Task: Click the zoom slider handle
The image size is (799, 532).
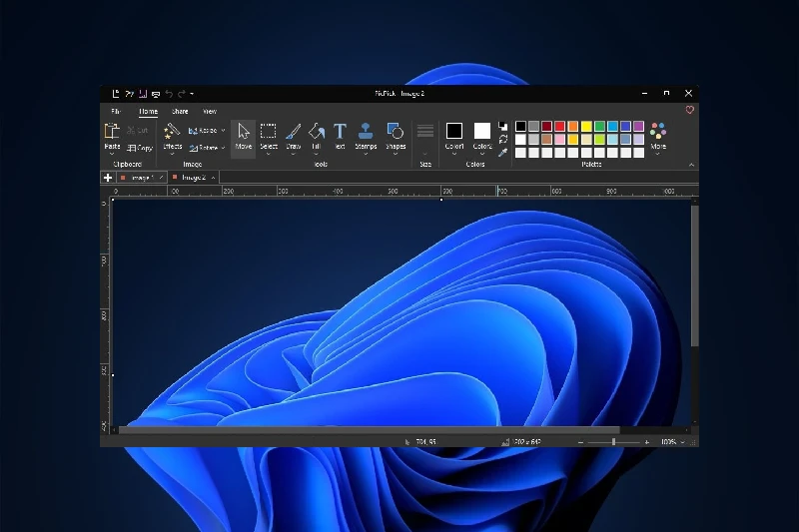Action: tap(613, 442)
